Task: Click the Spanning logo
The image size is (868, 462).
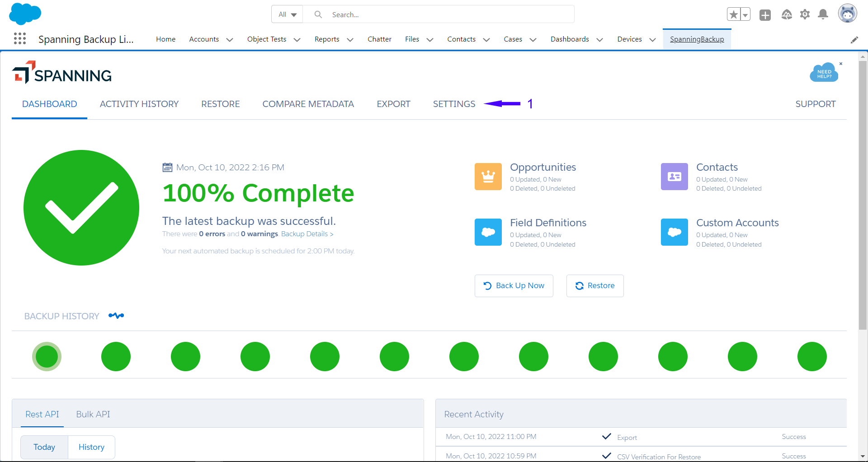Action: pyautogui.click(x=62, y=73)
